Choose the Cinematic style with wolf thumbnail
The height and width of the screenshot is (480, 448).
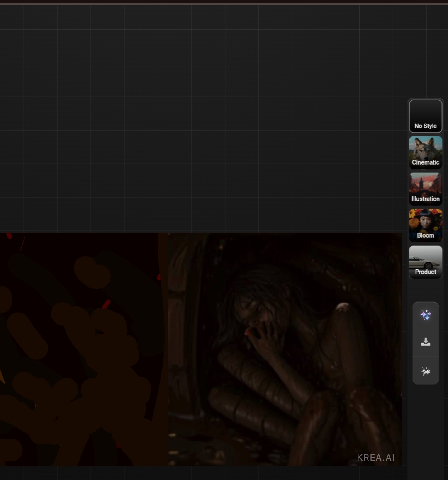pos(425,153)
